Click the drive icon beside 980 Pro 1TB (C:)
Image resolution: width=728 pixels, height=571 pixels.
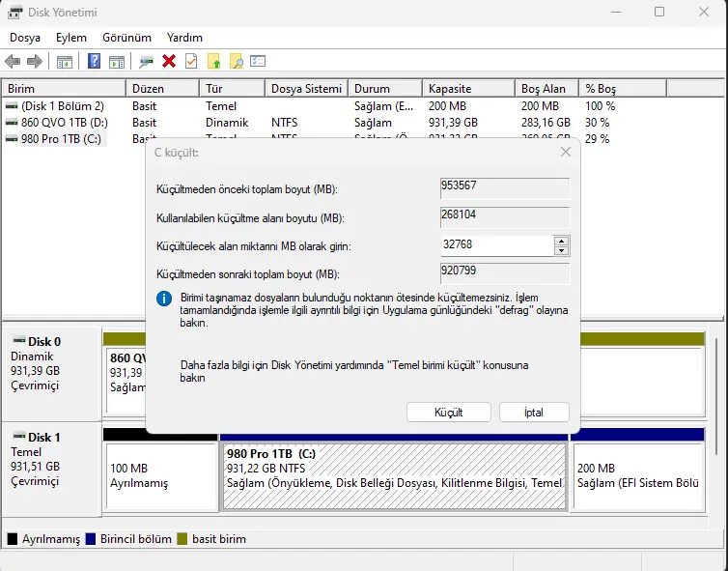pyautogui.click(x=12, y=139)
